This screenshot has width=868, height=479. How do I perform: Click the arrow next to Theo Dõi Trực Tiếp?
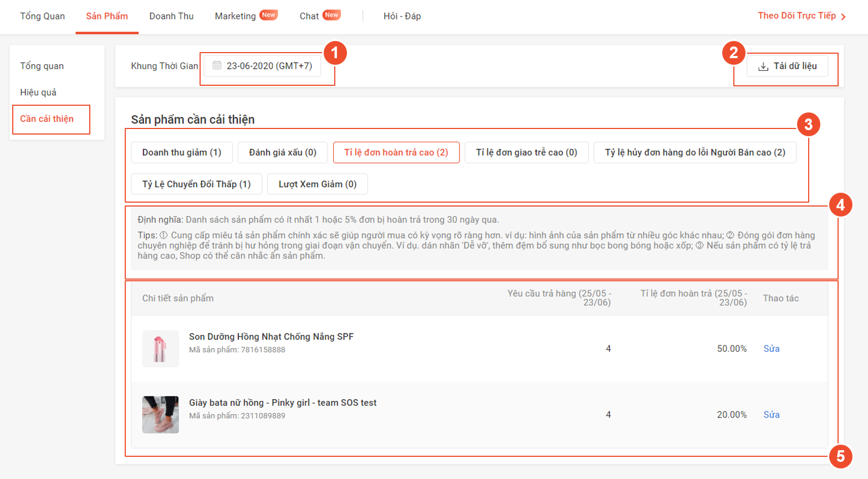tap(843, 17)
